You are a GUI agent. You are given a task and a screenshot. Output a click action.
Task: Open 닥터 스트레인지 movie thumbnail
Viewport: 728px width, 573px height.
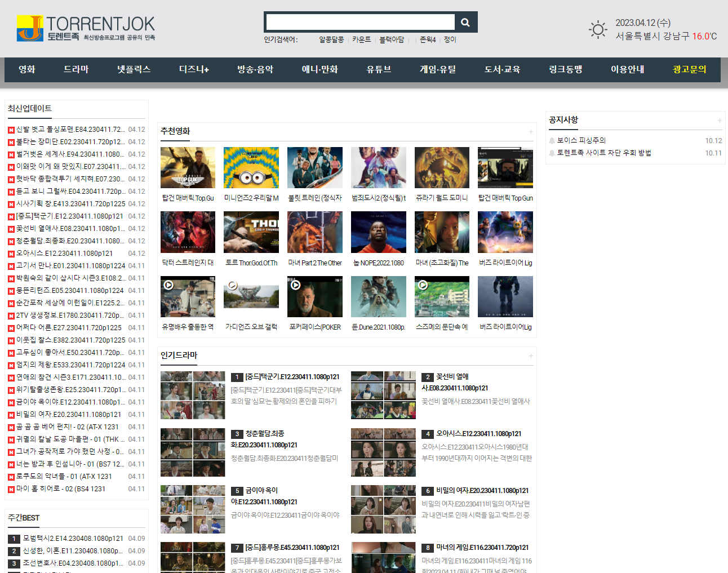pos(188,232)
